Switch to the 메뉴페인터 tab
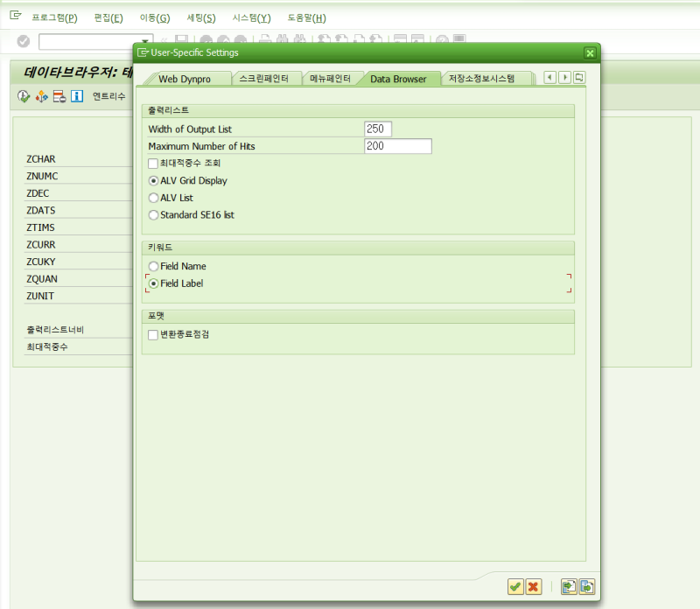This screenshot has height=609, width=700. pyautogui.click(x=330, y=79)
